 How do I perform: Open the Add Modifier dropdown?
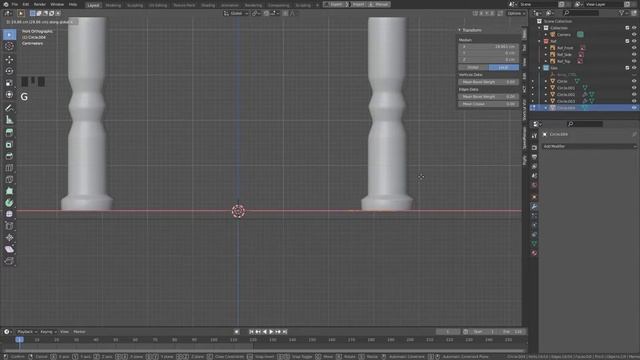[x=589, y=146]
